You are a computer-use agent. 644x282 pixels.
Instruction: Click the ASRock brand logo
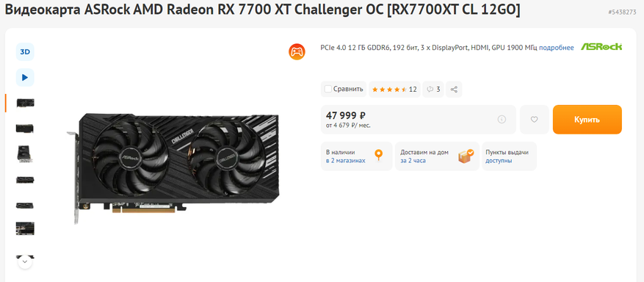point(601,47)
